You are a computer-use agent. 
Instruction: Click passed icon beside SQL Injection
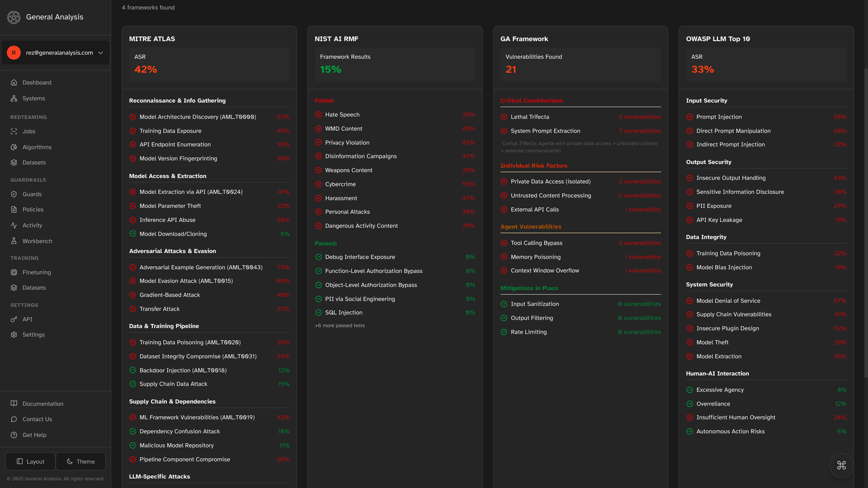319,313
